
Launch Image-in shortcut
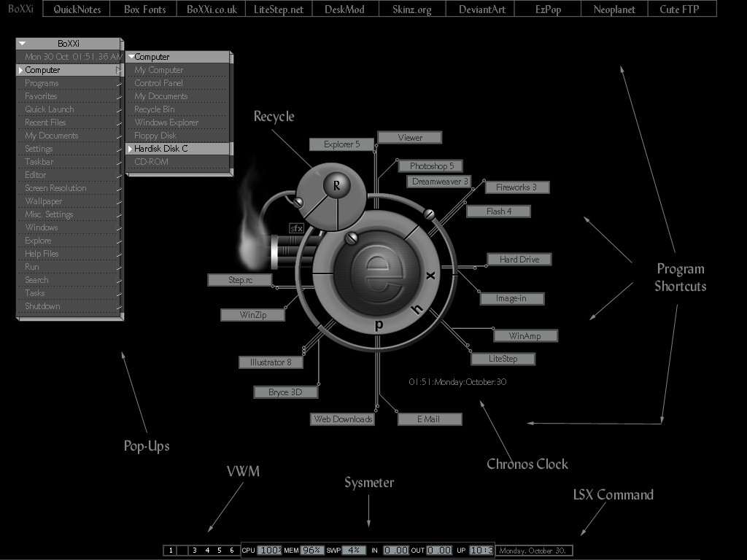[x=512, y=298]
